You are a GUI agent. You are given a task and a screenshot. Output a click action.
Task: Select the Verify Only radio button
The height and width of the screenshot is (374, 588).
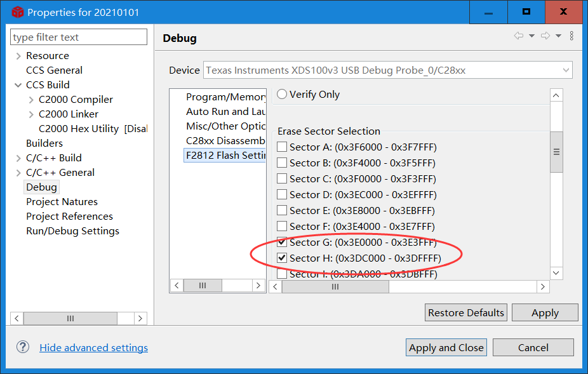coord(282,95)
